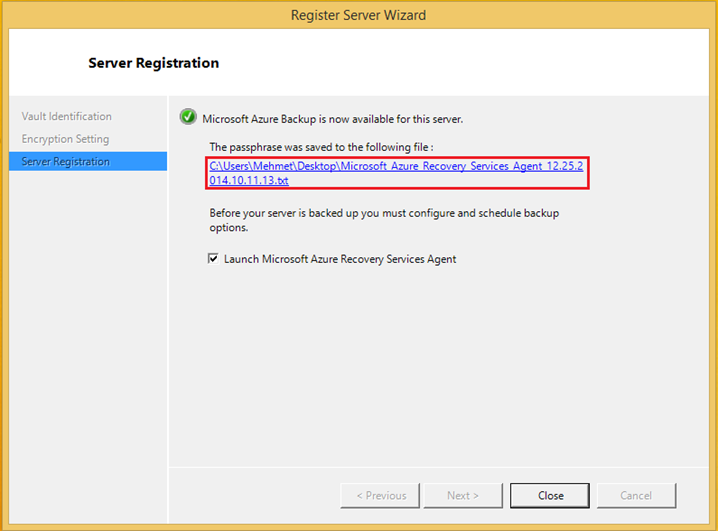Screen dimensions: 718x531
Task: Click the 'passphrase was saved to' text line
Action: (x=321, y=147)
